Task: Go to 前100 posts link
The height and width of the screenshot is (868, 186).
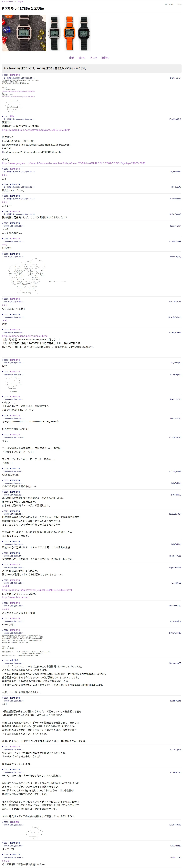Action: click(x=82, y=58)
